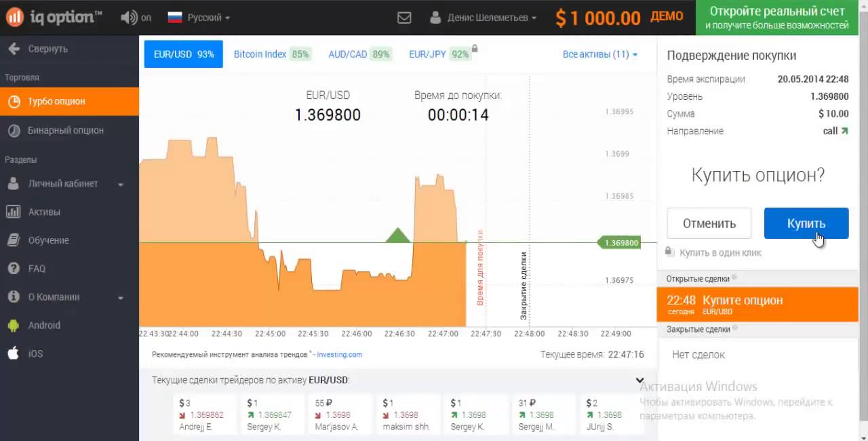The image size is (868, 441).
Task: Select the Bitcoin Index 85% tab
Action: tap(271, 54)
